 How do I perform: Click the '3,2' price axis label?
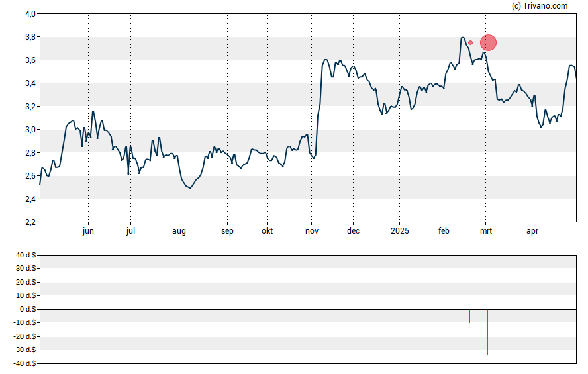pyautogui.click(x=30, y=107)
